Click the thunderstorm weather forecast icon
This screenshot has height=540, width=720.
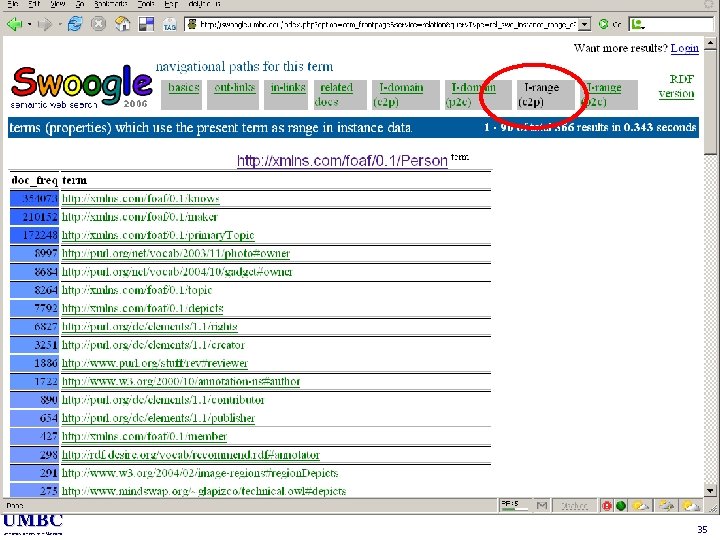667,506
